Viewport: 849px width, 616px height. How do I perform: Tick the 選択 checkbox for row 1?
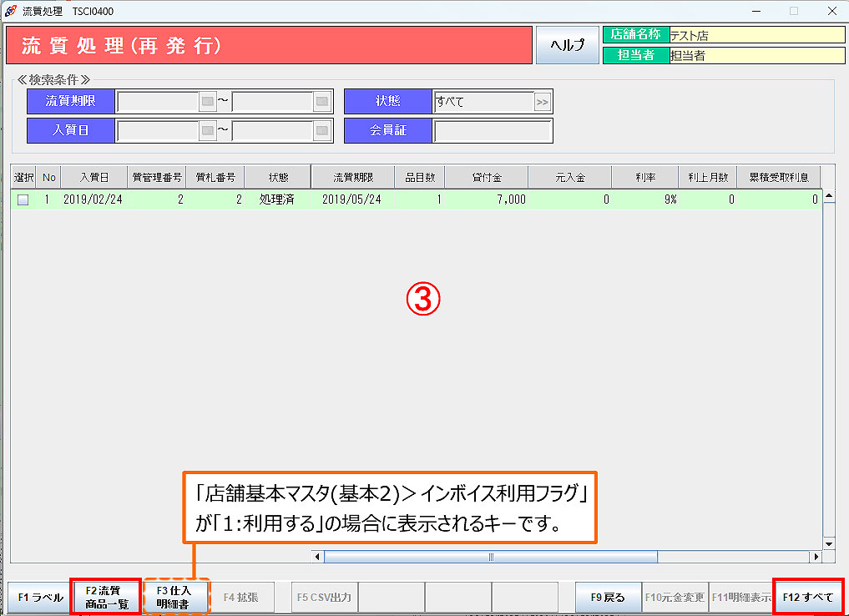coord(23,199)
